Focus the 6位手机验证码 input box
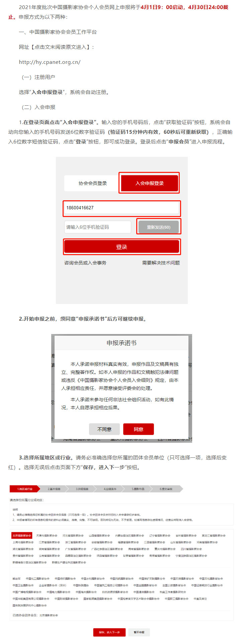The width and height of the screenshot is (243, 644). tap(97, 227)
